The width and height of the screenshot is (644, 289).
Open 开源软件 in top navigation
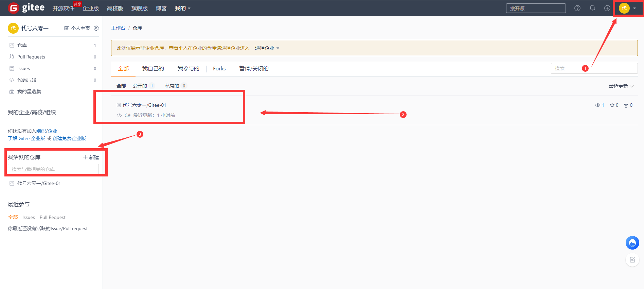tap(63, 8)
